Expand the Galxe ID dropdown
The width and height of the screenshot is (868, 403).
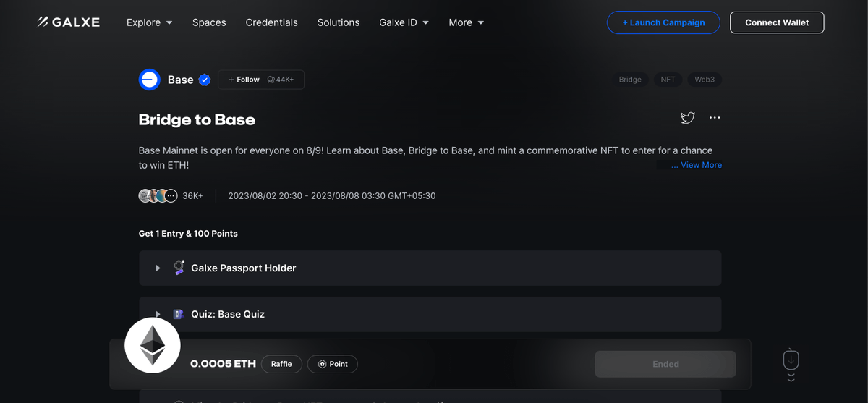coord(404,22)
